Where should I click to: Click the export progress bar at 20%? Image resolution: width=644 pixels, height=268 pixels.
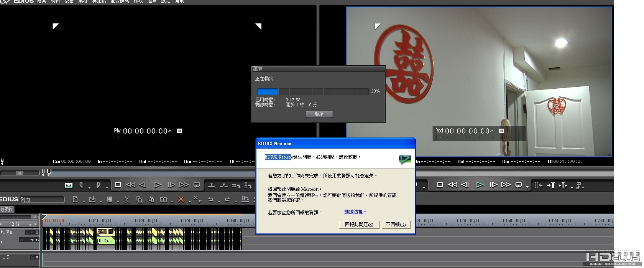(312, 91)
